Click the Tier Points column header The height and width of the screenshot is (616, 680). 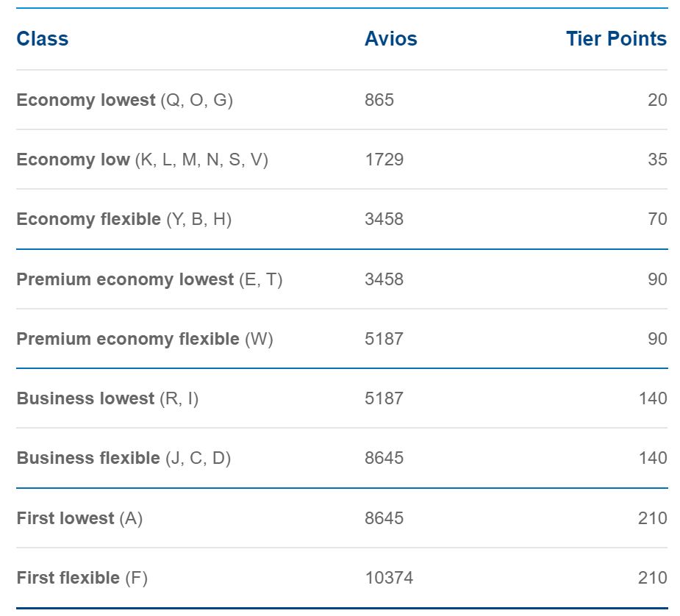[616, 38]
